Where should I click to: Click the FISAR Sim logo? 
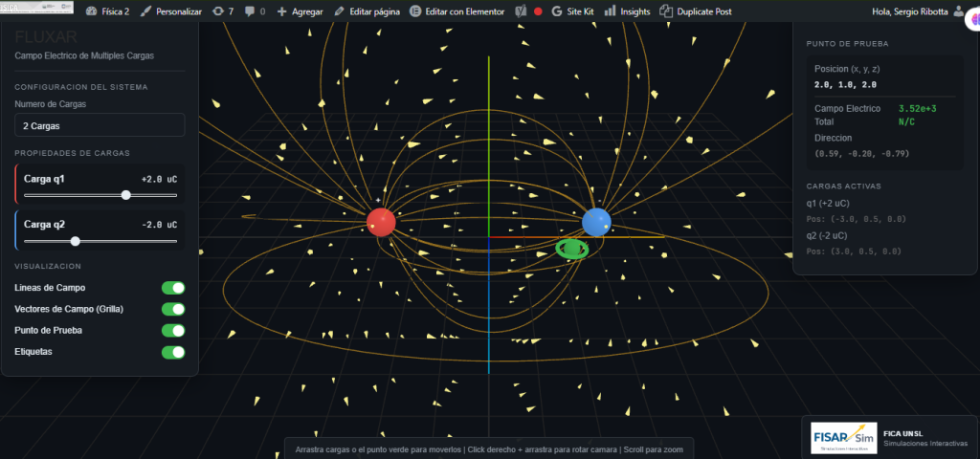(x=843, y=437)
